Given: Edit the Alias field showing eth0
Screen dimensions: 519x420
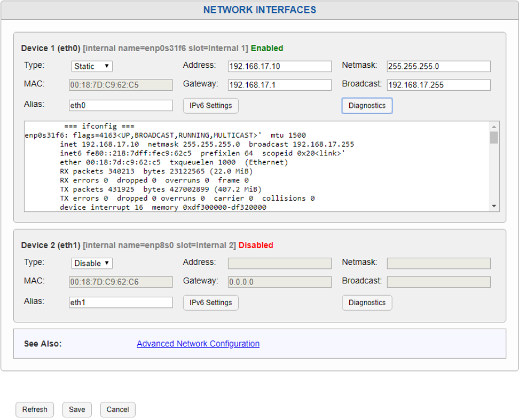Looking at the screenshot, I should pyautogui.click(x=120, y=105).
